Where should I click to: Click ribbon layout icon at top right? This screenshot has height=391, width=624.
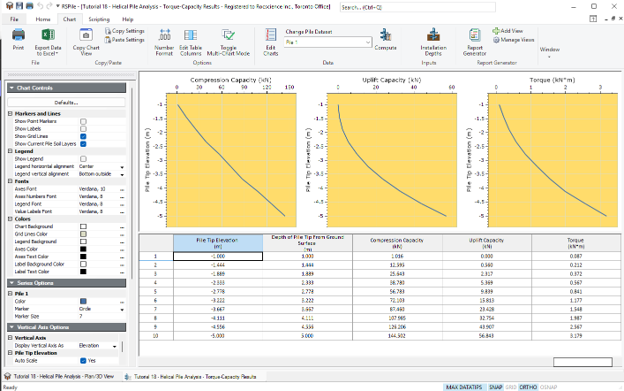click(x=593, y=19)
